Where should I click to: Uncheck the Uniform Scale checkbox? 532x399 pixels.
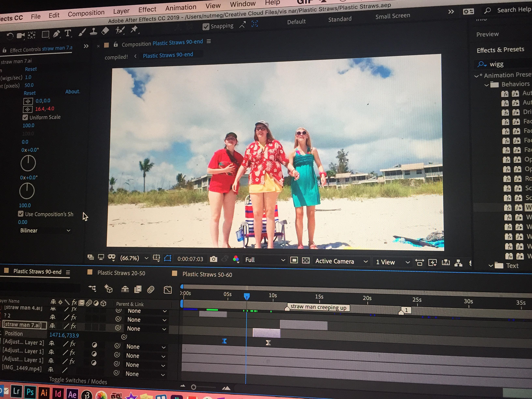click(25, 117)
